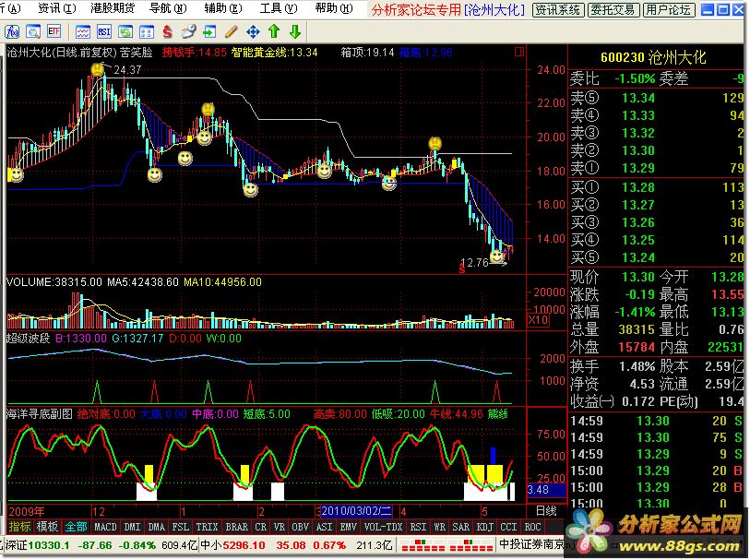Click the 中投证券南京 status bar entry
This screenshot has width=750, height=560.
pos(531,544)
